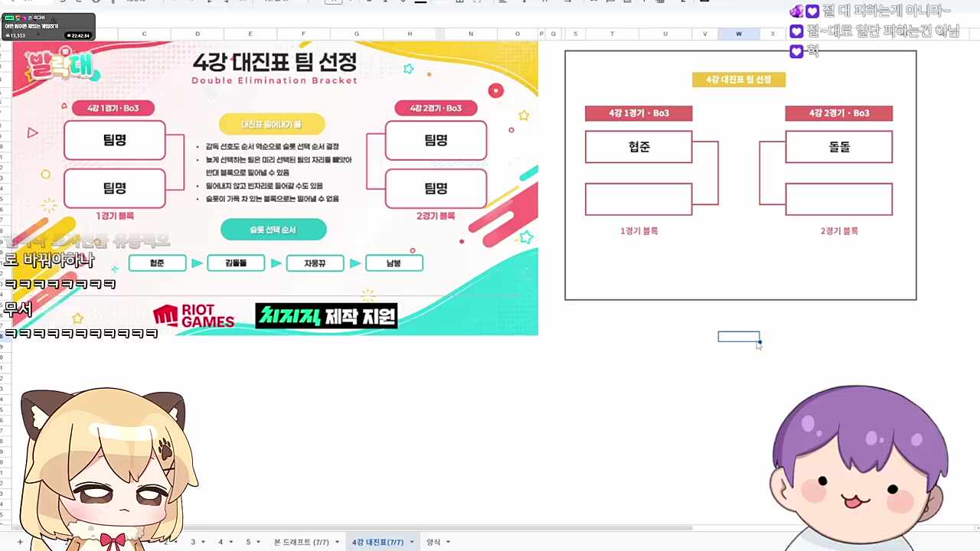
Task: Select column E header
Action: point(250,34)
